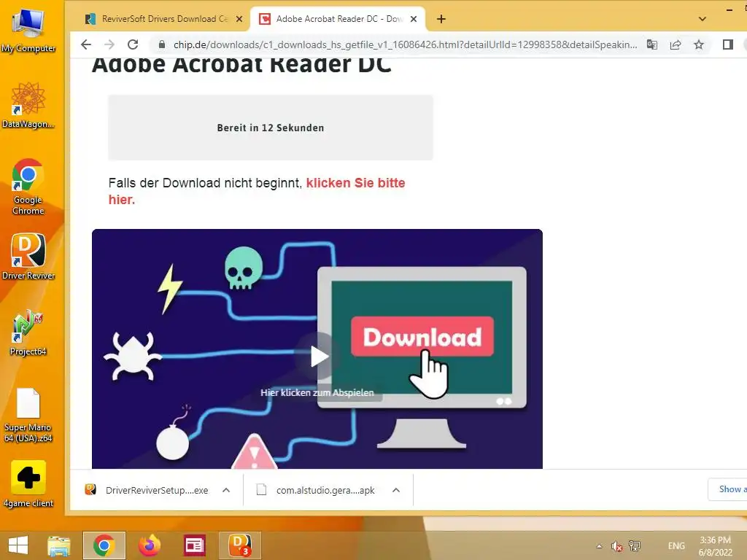Show hidden system tray icons

point(600,546)
